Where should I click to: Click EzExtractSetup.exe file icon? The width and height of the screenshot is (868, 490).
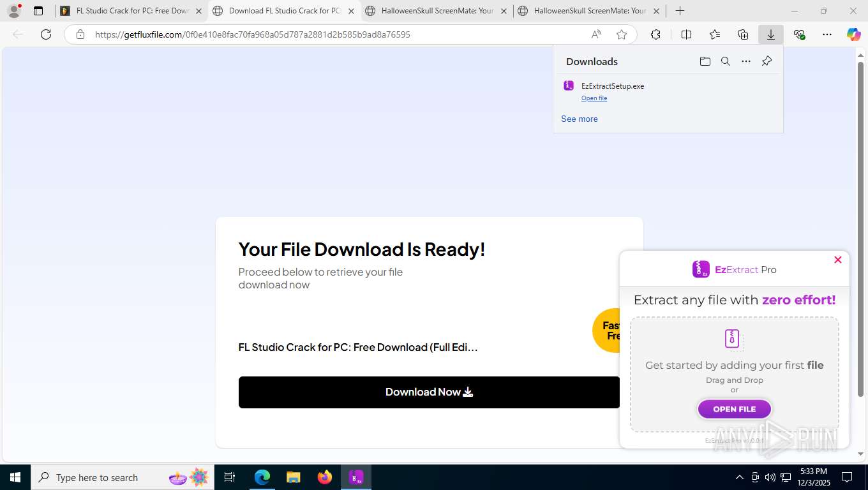click(x=569, y=85)
